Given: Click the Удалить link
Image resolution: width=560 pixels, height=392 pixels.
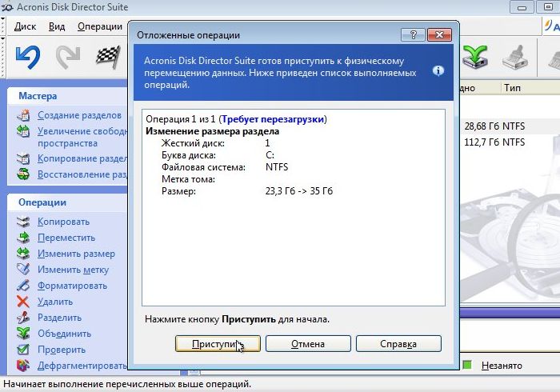Looking at the screenshot, I should (55, 302).
